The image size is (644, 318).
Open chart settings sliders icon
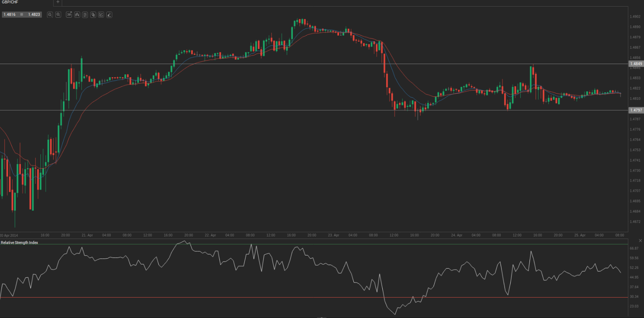tap(85, 15)
